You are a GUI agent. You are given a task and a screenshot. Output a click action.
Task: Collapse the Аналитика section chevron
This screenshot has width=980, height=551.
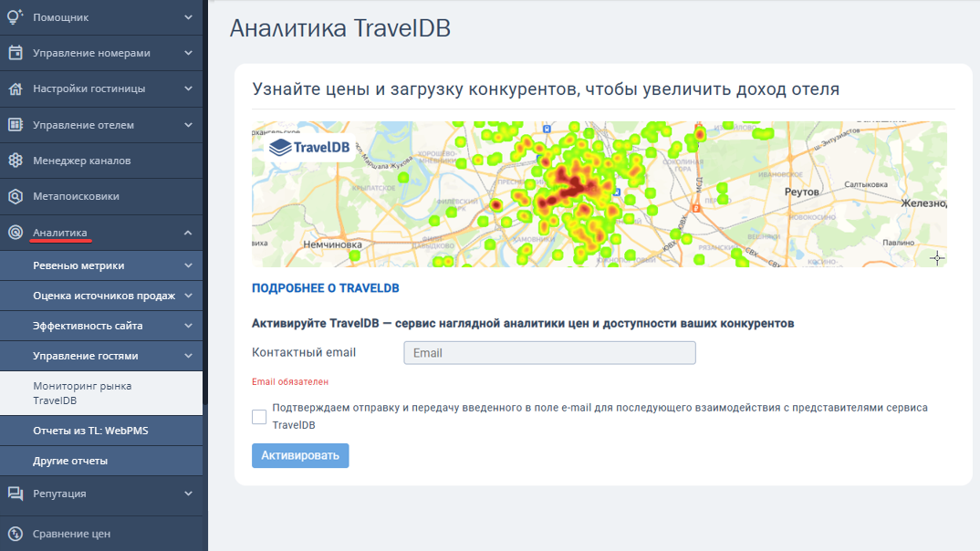188,233
